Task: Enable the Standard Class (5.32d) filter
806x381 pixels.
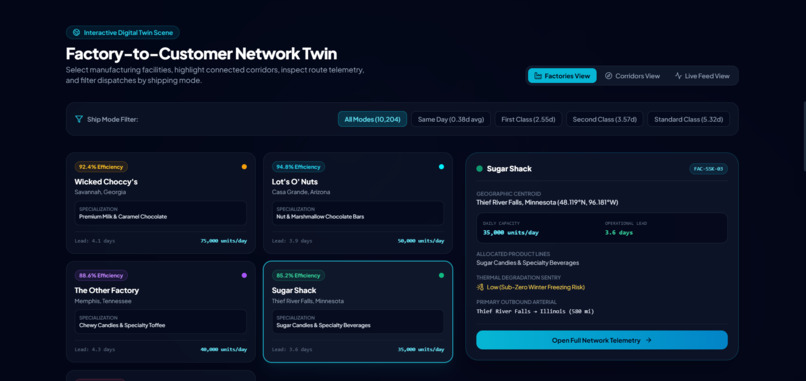Action: click(x=688, y=119)
